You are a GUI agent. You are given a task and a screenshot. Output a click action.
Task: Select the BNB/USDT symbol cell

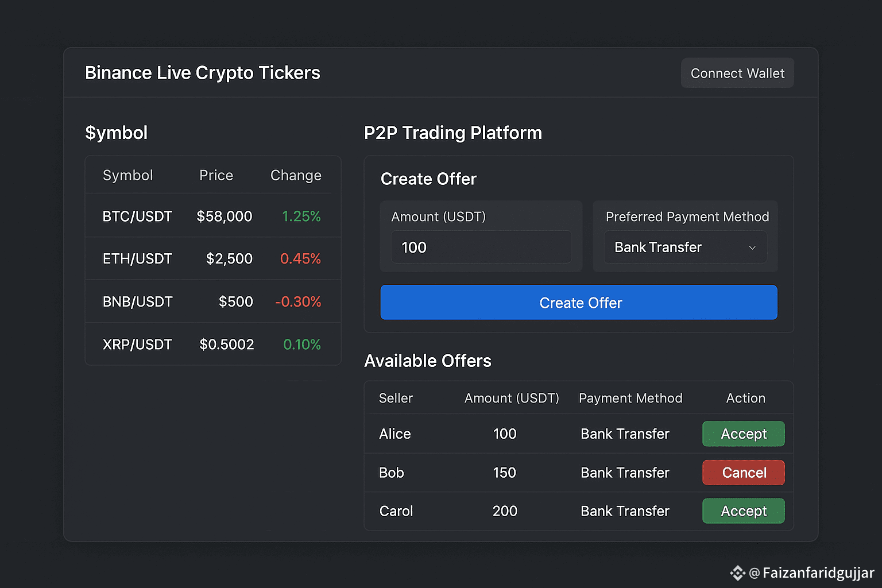[137, 301]
